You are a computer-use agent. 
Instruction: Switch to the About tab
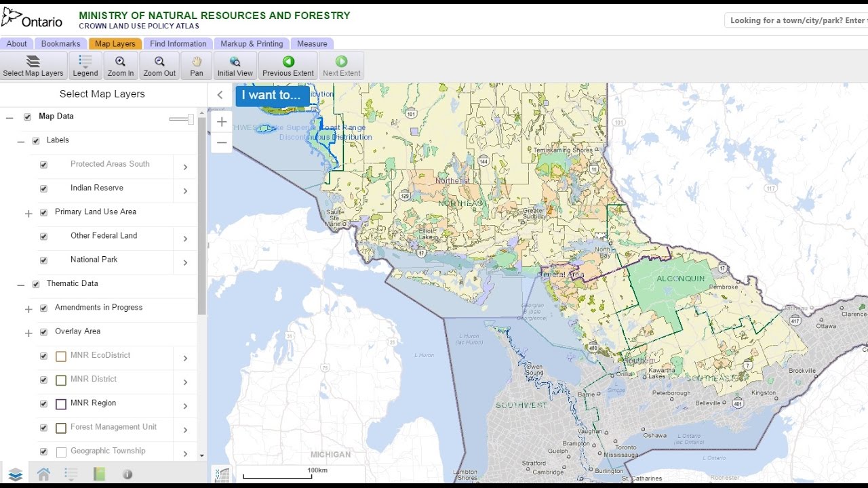[17, 43]
